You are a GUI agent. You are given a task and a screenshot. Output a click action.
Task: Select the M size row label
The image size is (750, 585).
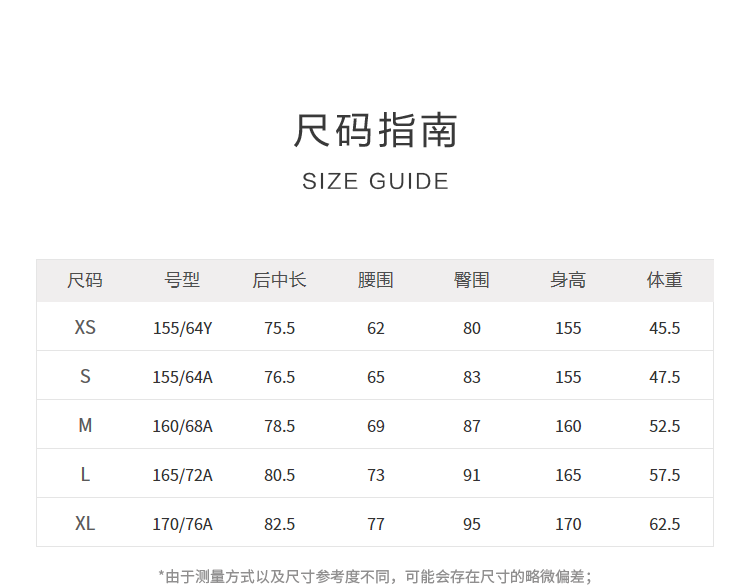(x=85, y=426)
